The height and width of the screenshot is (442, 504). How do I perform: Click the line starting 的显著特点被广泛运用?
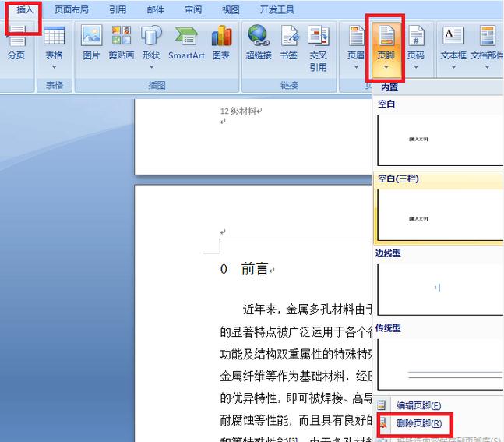(296, 331)
